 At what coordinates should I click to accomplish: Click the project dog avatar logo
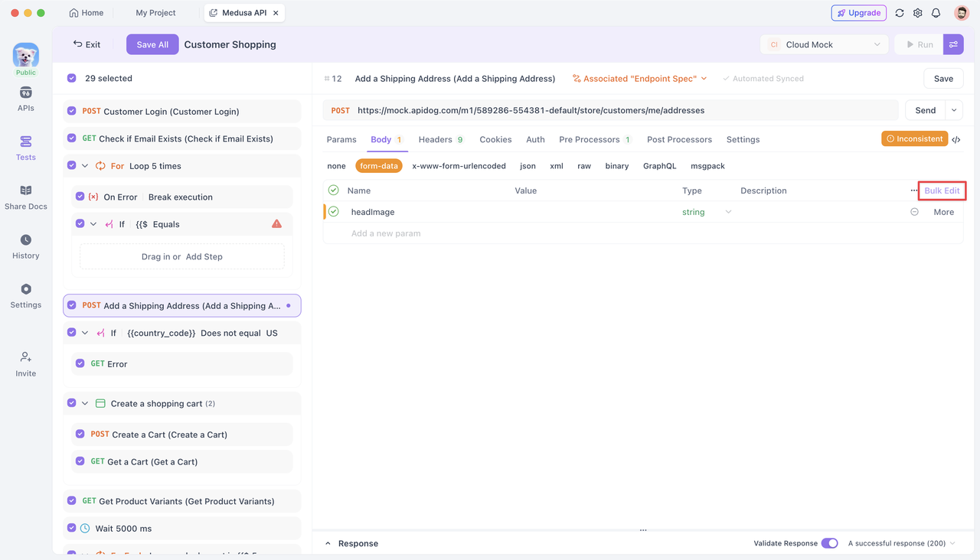tap(25, 55)
